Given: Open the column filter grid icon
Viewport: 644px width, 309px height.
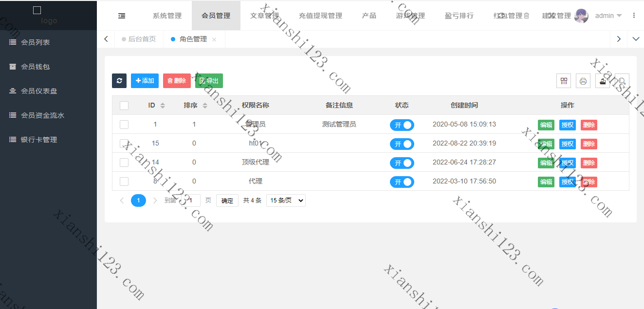Looking at the screenshot, I should pyautogui.click(x=564, y=81).
